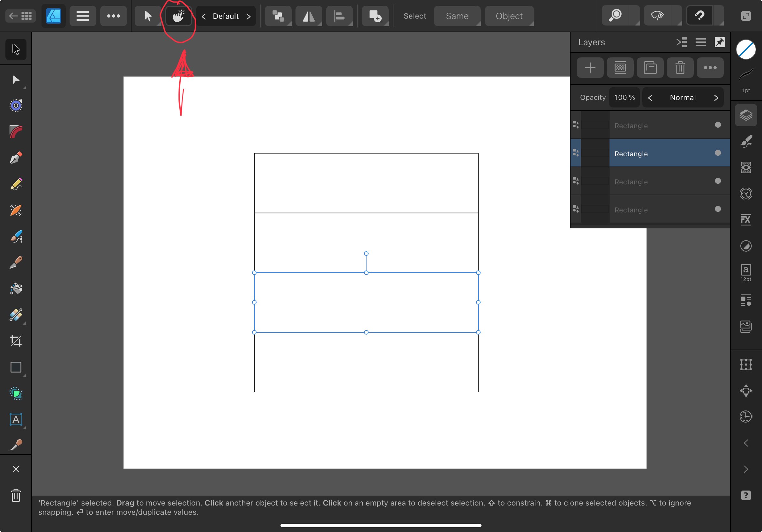Screen dimensions: 762x532
Task: Open the Appearance studio
Action: tap(746, 167)
